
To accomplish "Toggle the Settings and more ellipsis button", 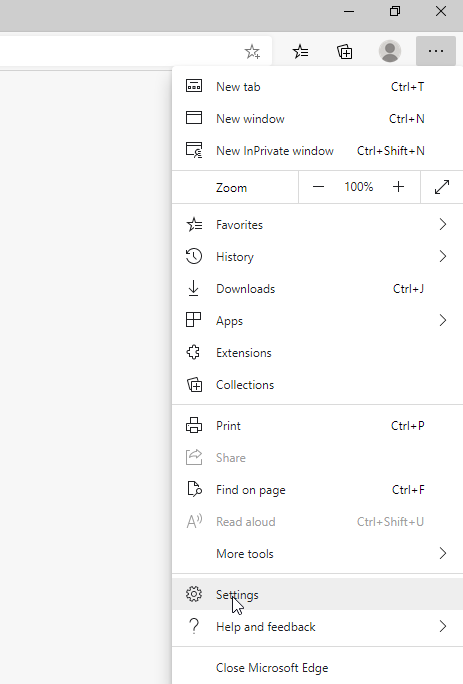I will 436,51.
